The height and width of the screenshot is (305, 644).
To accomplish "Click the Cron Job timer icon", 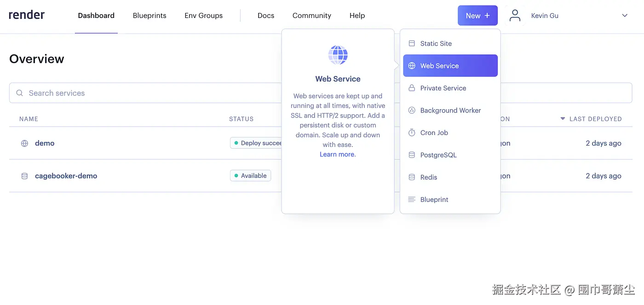I will (412, 133).
